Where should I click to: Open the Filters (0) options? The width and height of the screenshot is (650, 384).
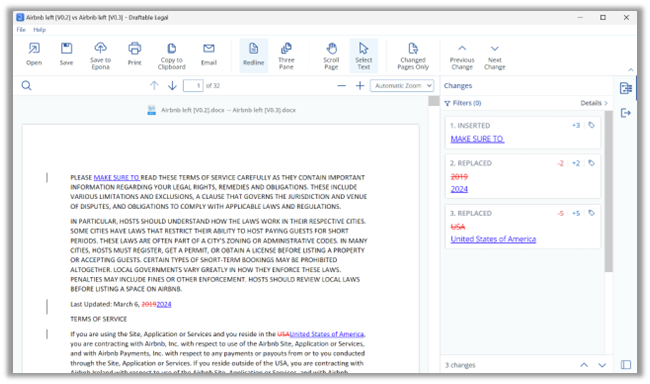pos(463,103)
